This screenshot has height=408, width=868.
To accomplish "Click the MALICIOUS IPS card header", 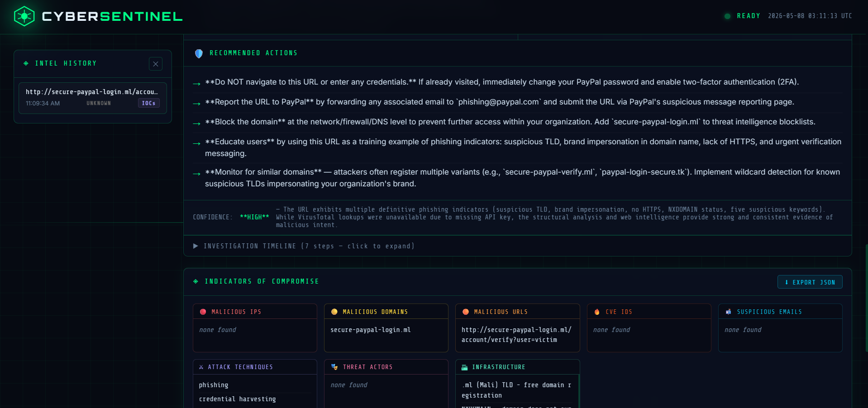I will point(255,312).
